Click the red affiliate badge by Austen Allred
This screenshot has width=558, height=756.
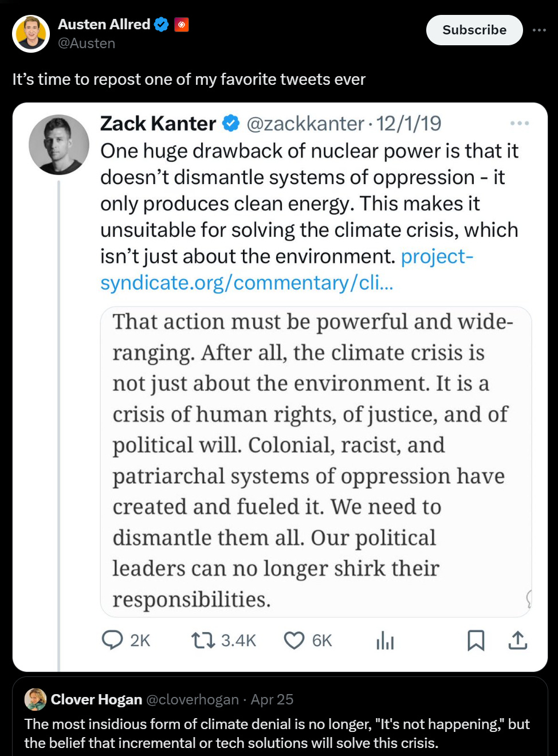(x=182, y=24)
